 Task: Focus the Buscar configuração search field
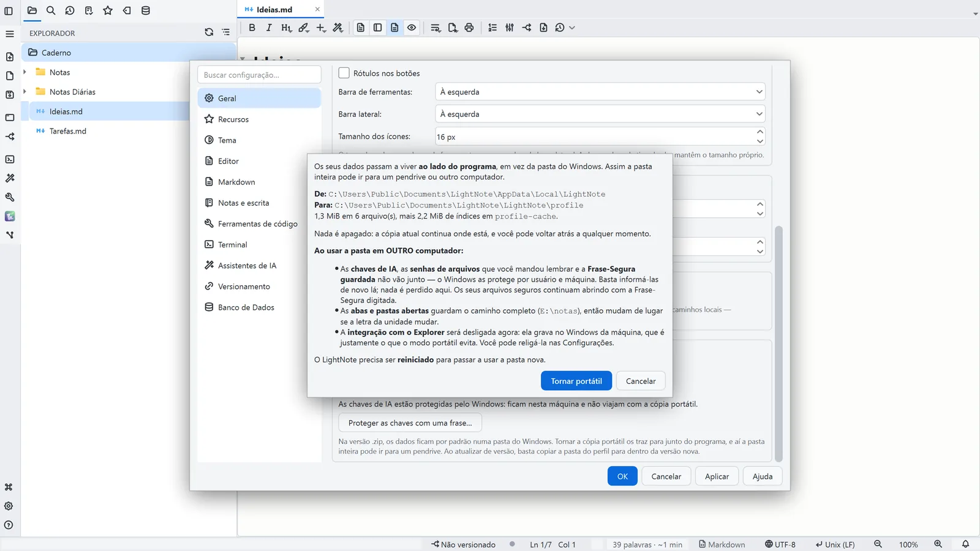(x=259, y=75)
